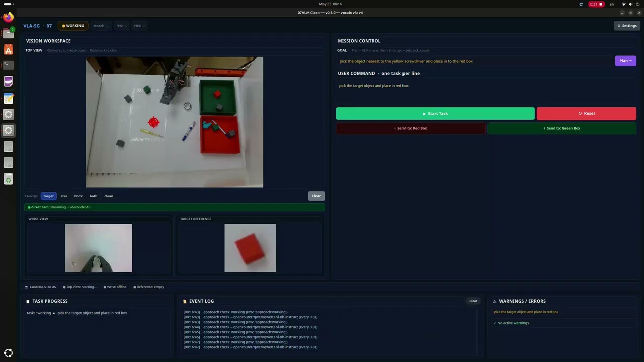Switch overlay to 'star'
Image resolution: width=644 pixels, height=362 pixels.
64,196
